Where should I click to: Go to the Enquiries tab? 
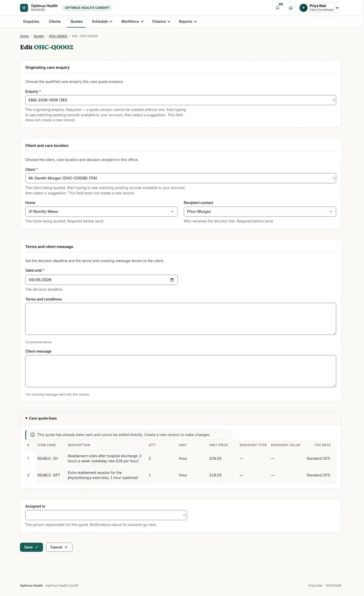click(31, 22)
